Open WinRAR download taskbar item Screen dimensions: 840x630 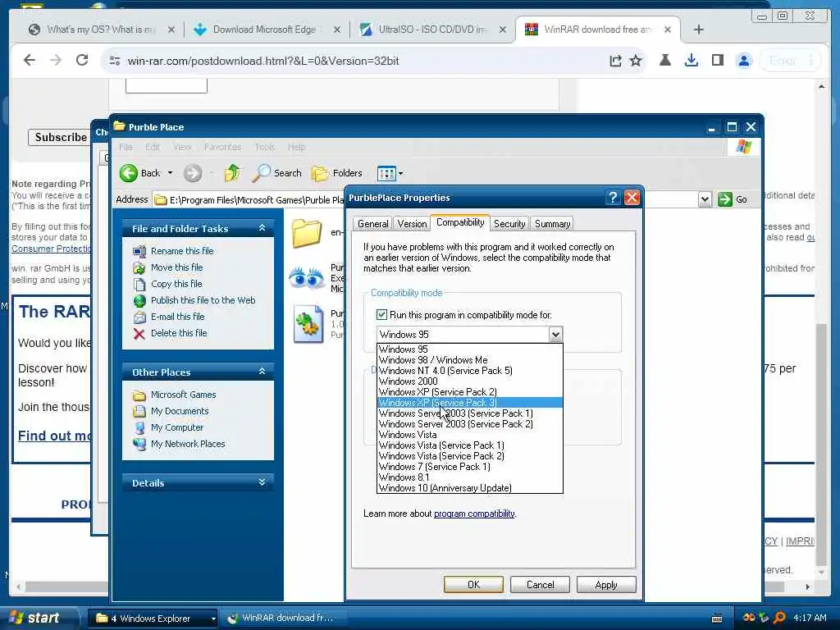[x=284, y=619]
